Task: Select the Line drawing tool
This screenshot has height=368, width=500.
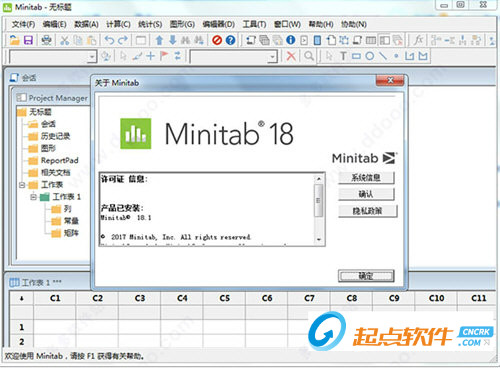Action: [383, 56]
